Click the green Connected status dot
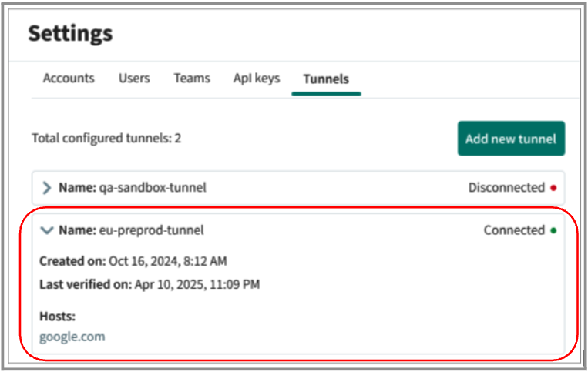This screenshot has width=588, height=372. click(553, 230)
